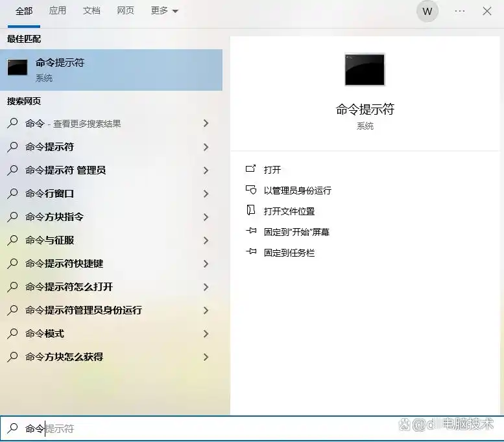Click into the search text field
Image resolution: width=504 pixels, height=442 pixels.
tap(252, 428)
